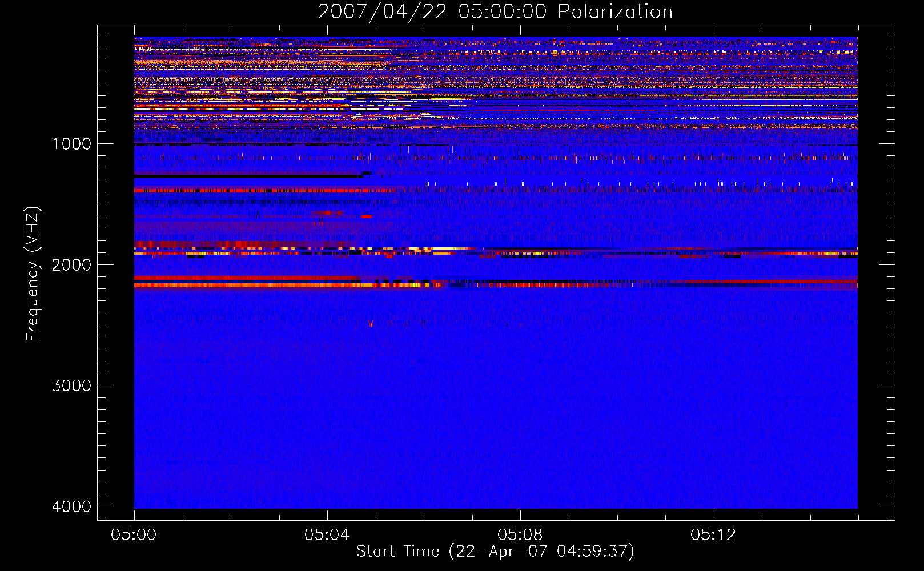The height and width of the screenshot is (571, 924).
Task: Click the 2000 frequency tick label
Action: coord(71,265)
